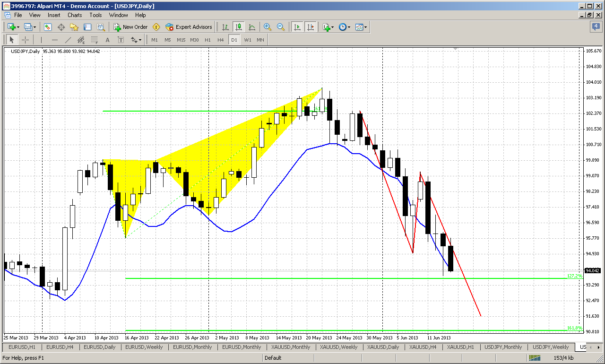Switch to the M1 timeframe
The image size is (605, 364).
[x=155, y=40]
